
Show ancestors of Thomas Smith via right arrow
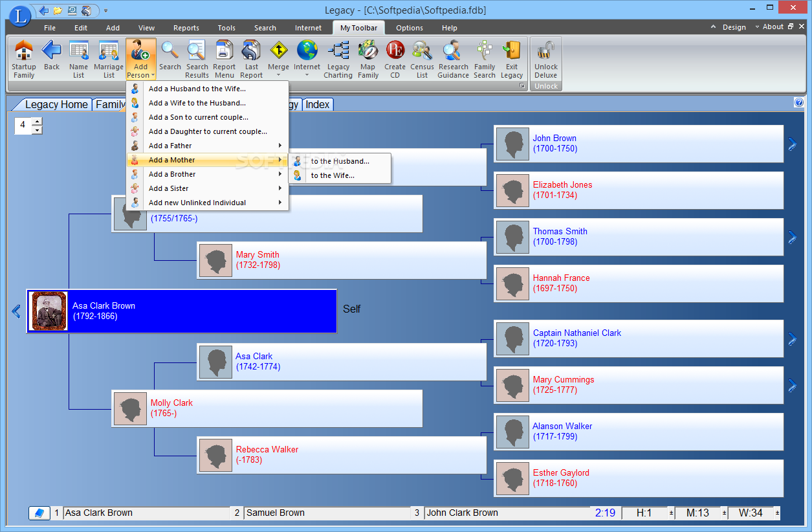[x=792, y=238]
